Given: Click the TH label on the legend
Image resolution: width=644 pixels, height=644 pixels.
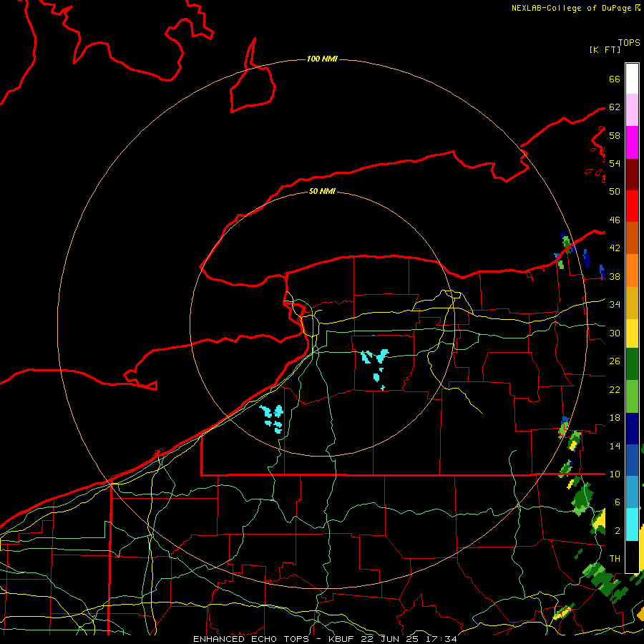Looking at the screenshot, I should click(615, 558).
